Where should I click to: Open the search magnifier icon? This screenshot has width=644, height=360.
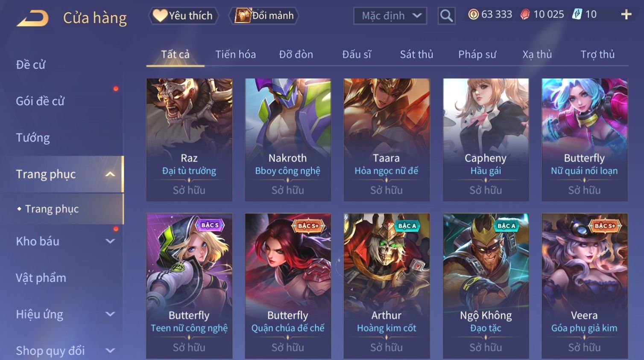[x=446, y=16]
